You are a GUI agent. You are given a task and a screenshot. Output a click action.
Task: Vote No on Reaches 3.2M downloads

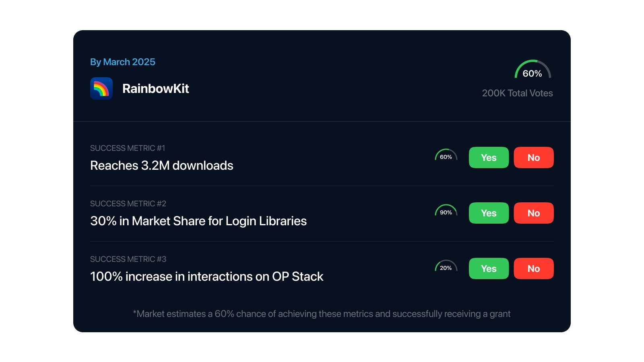[533, 158]
